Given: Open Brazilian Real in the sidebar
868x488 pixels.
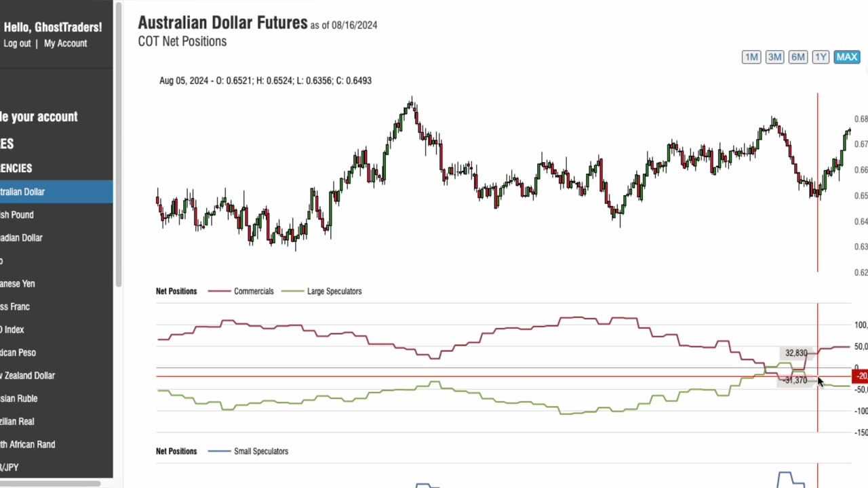Looking at the screenshot, I should tap(56, 422).
